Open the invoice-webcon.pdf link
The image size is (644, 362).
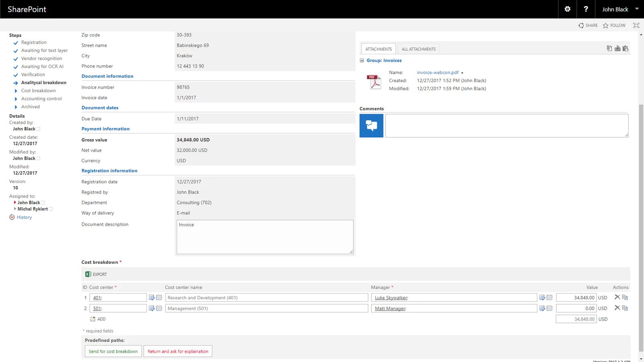(x=438, y=72)
